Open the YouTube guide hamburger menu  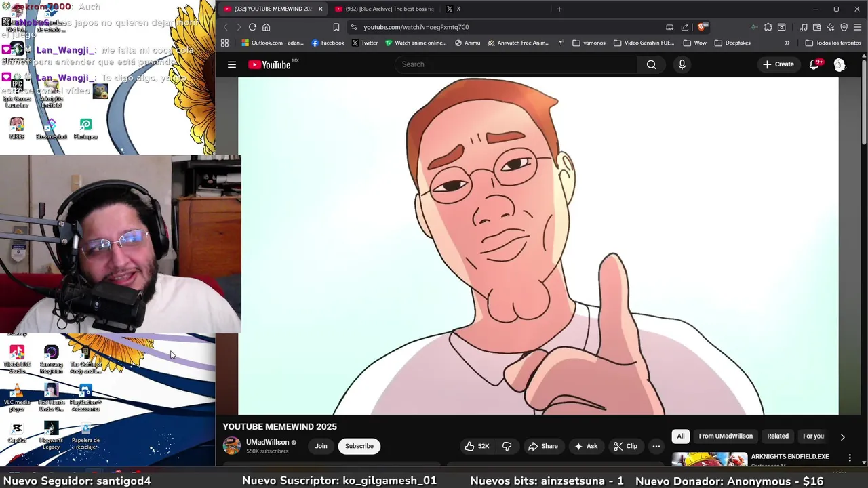232,64
